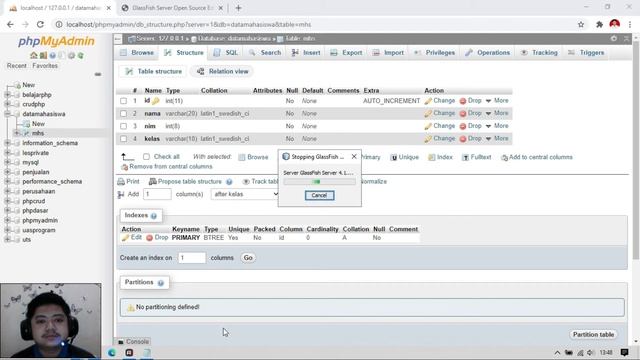Collapse all navigation tree icon

click(98, 74)
